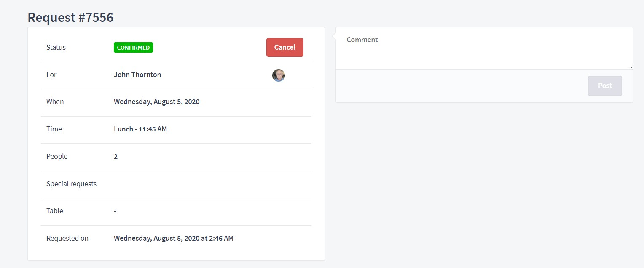
Task: Click the Requested on label
Action: [x=67, y=238]
